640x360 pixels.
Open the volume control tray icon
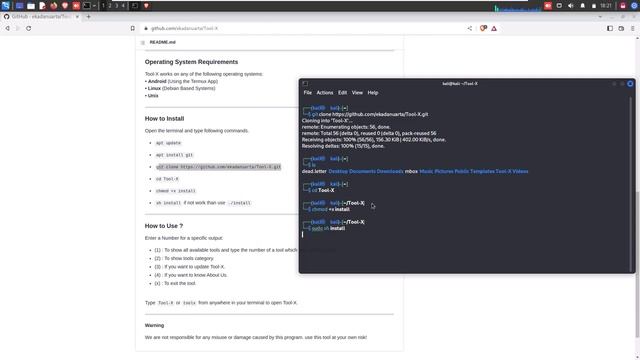pos(571,6)
